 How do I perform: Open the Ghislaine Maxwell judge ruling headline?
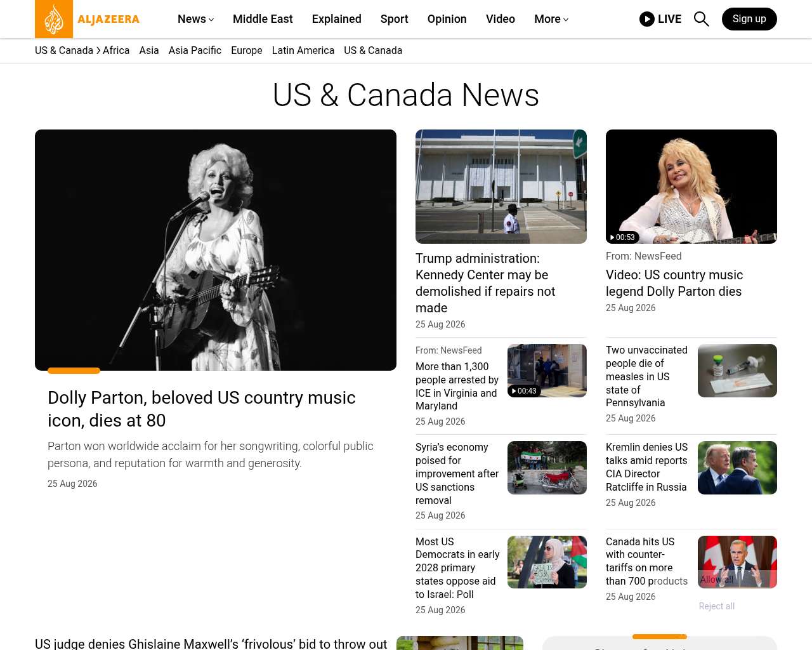pos(211,644)
